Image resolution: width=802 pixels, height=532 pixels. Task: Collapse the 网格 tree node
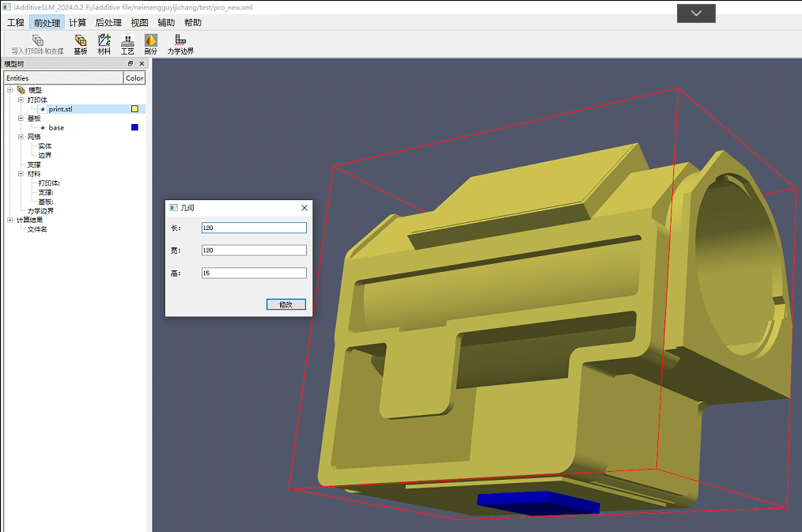pos(21,137)
